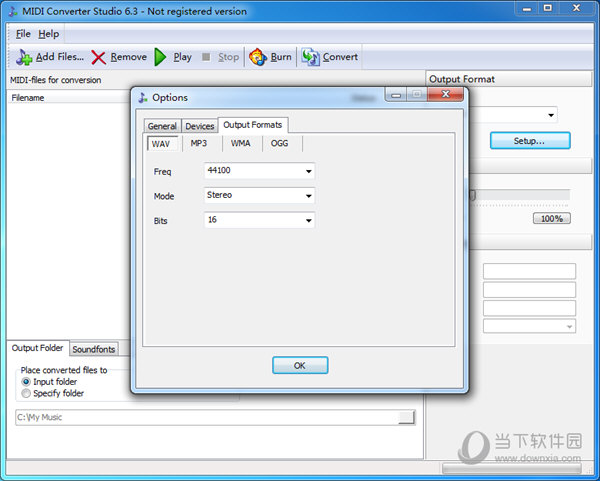The image size is (600, 481).
Task: Click the third empty tag field on the right
Action: (x=530, y=308)
